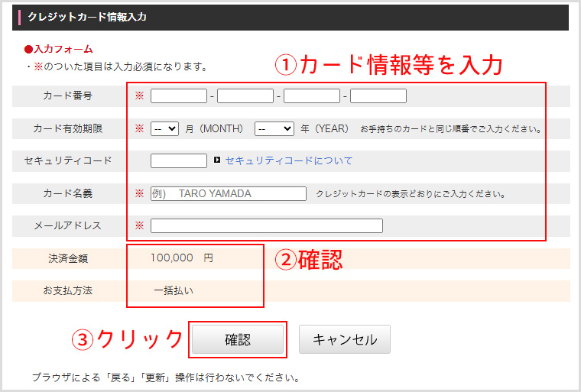The image size is (581, 392).
Task: Click the 一括払い payment method text
Action: pyautogui.click(x=174, y=291)
